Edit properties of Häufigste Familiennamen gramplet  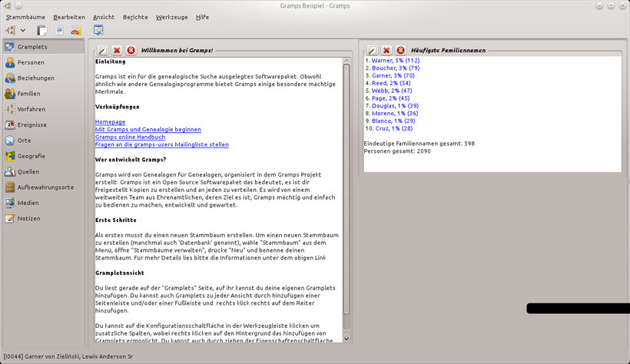coord(372,50)
